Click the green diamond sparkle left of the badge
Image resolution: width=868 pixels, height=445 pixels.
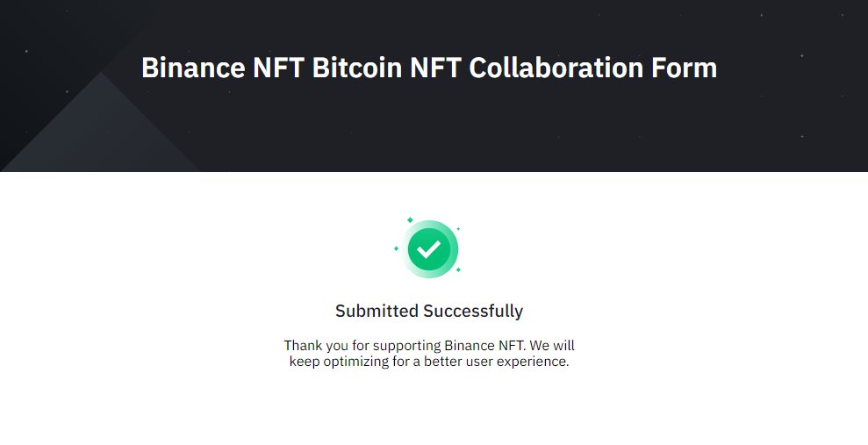[x=396, y=248]
